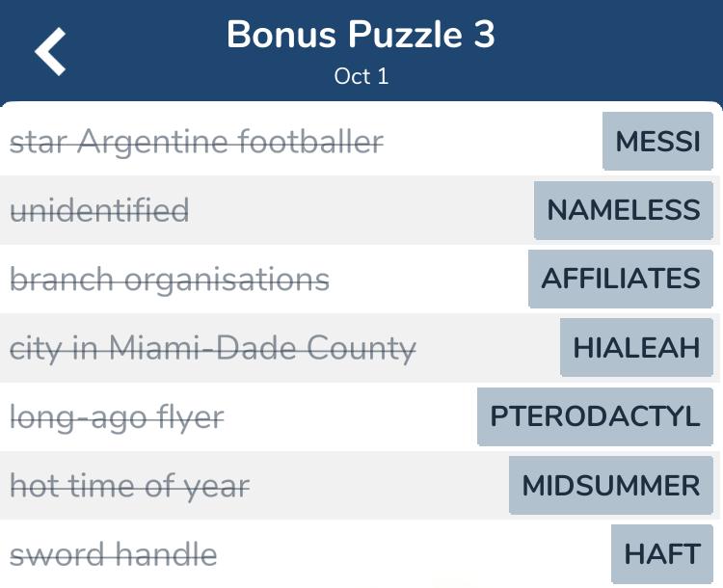Tap the Bonus Puzzle 3 title

point(361,36)
